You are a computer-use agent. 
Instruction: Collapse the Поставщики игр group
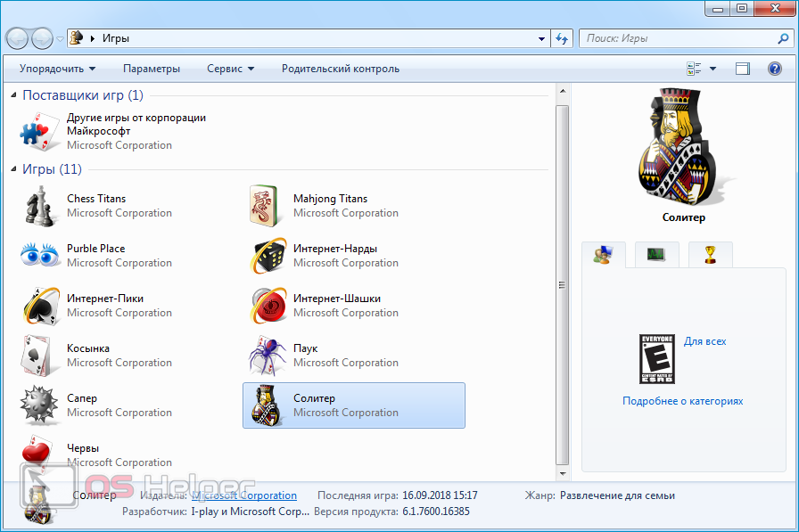pos(14,95)
